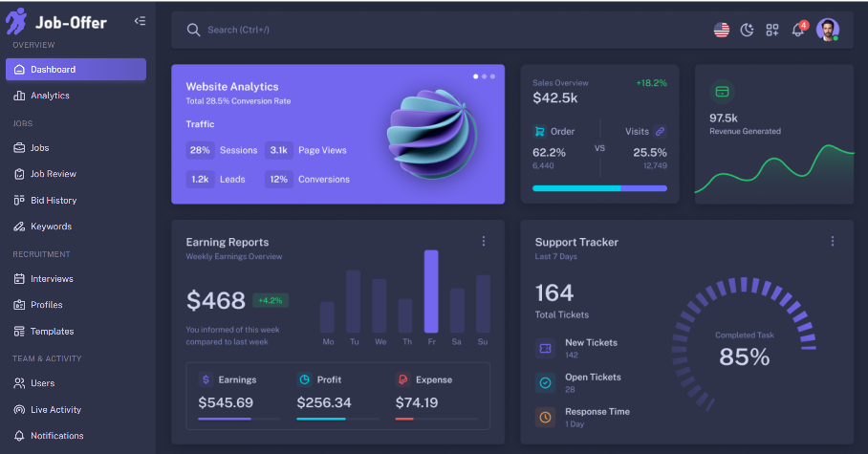Click the 1.2k Leads badge
This screenshot has width=868, height=454.
pyautogui.click(x=200, y=180)
